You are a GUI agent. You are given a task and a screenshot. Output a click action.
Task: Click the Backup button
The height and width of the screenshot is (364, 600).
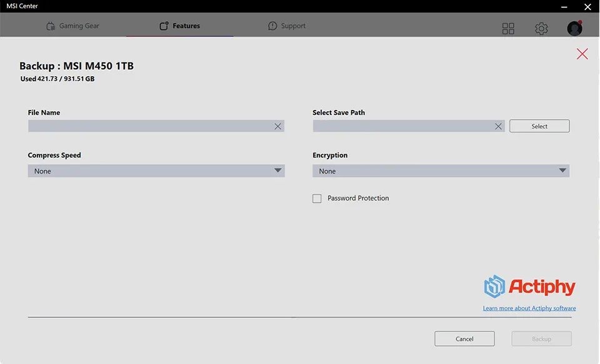[541, 339]
